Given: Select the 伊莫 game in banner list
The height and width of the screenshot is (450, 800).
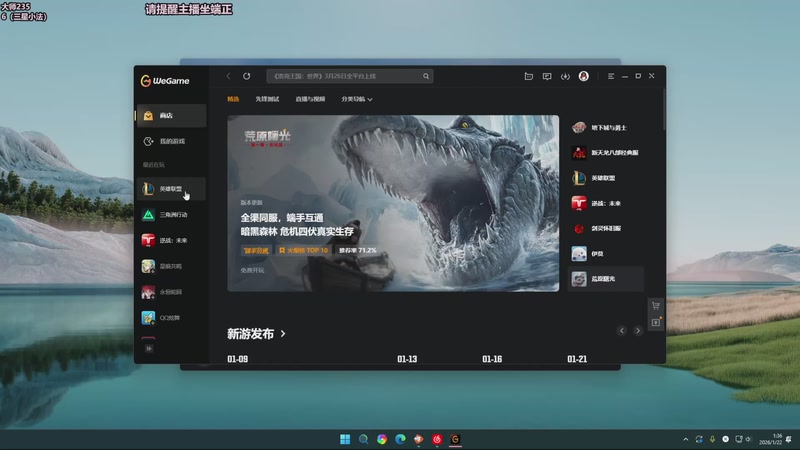Looking at the screenshot, I should (606, 254).
